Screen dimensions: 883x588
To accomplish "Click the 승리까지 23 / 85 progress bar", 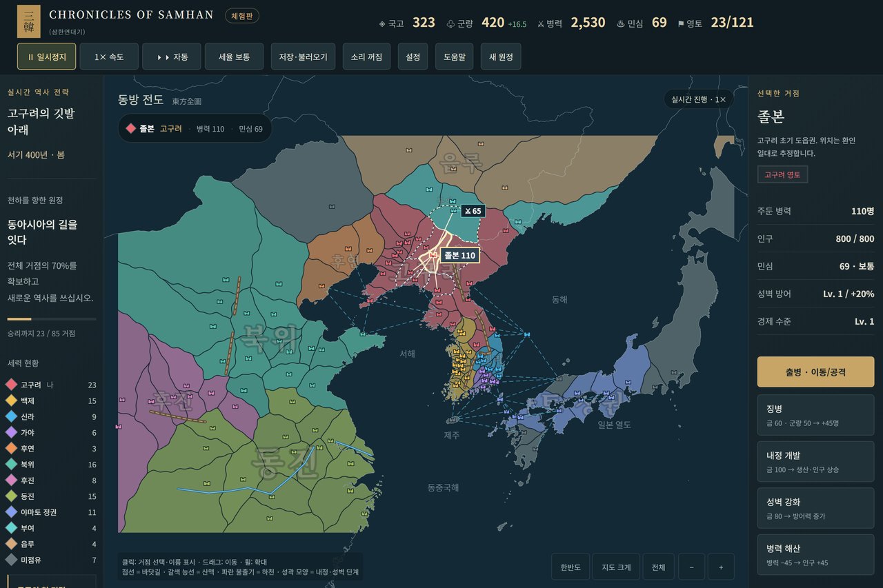I will tap(52, 319).
